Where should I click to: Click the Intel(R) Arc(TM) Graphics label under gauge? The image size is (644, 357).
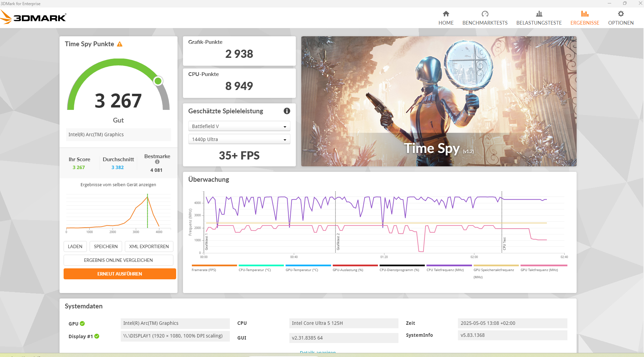point(118,135)
